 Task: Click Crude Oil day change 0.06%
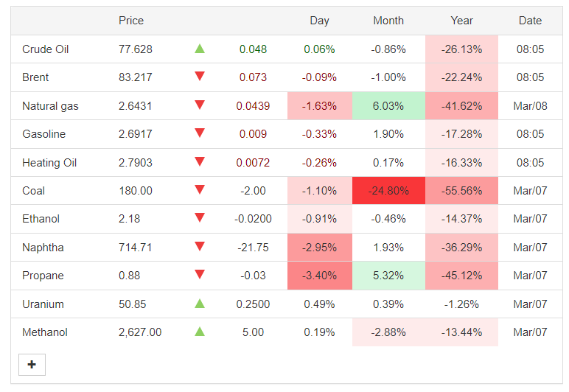[319, 49]
